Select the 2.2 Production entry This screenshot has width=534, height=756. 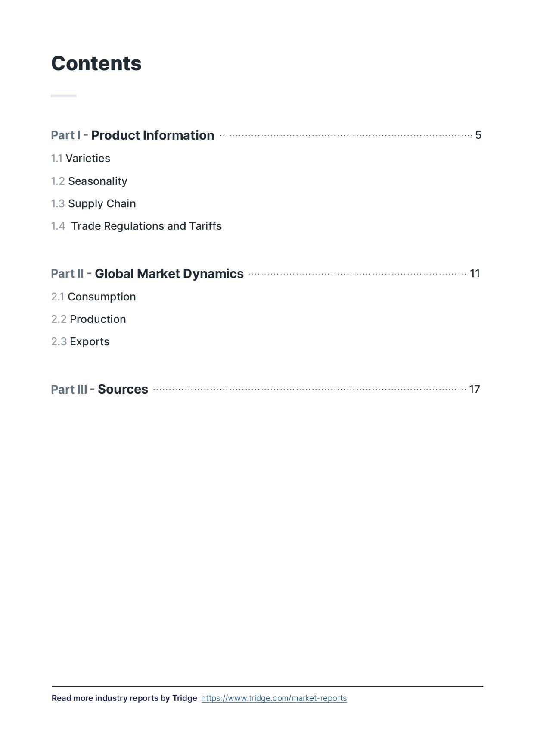89,319
